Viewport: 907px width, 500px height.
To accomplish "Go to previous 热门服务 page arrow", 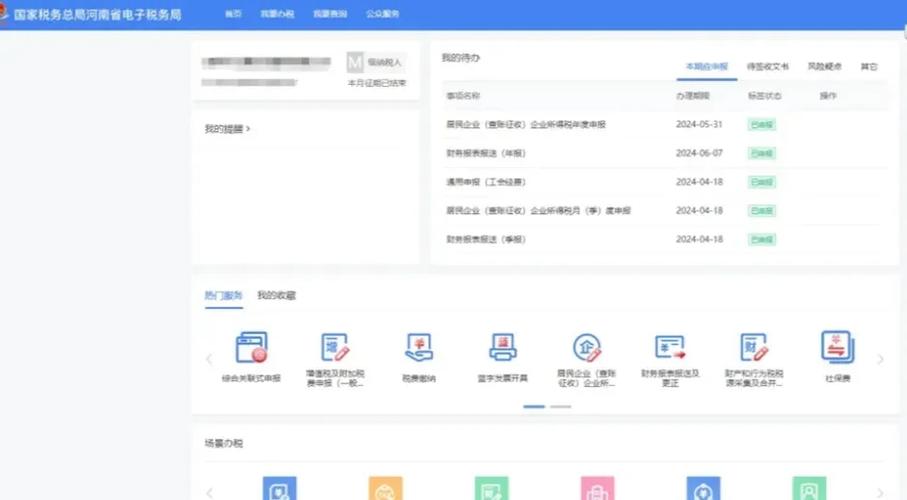I will pos(209,359).
